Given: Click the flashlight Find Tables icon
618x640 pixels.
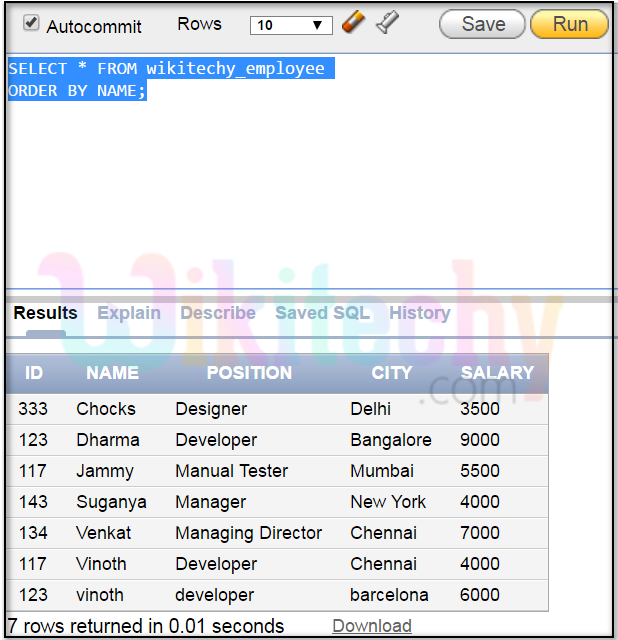Looking at the screenshot, I should [387, 22].
